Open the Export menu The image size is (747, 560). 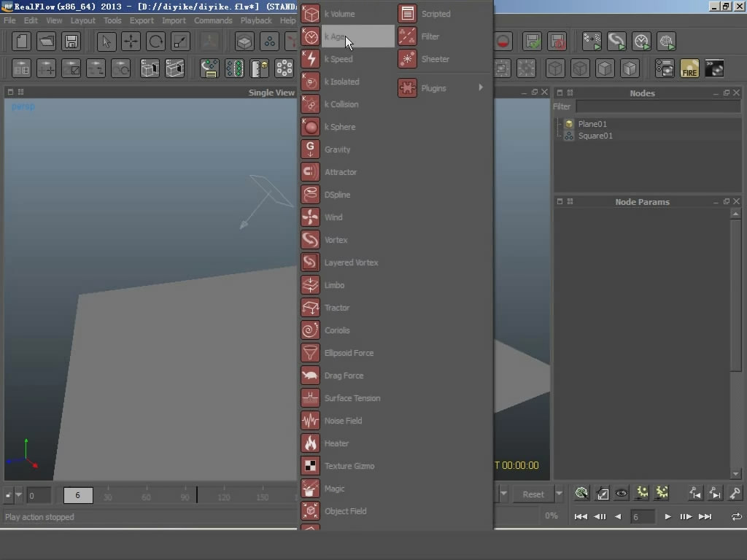pos(142,20)
